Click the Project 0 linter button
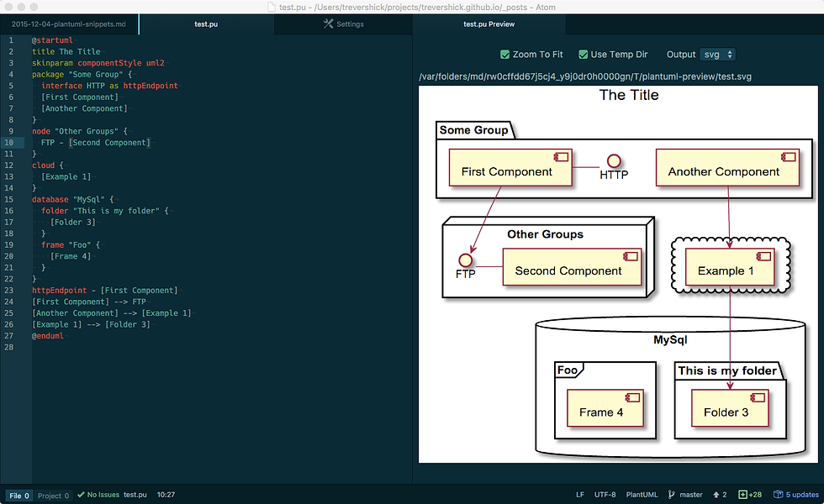 pos(53,496)
